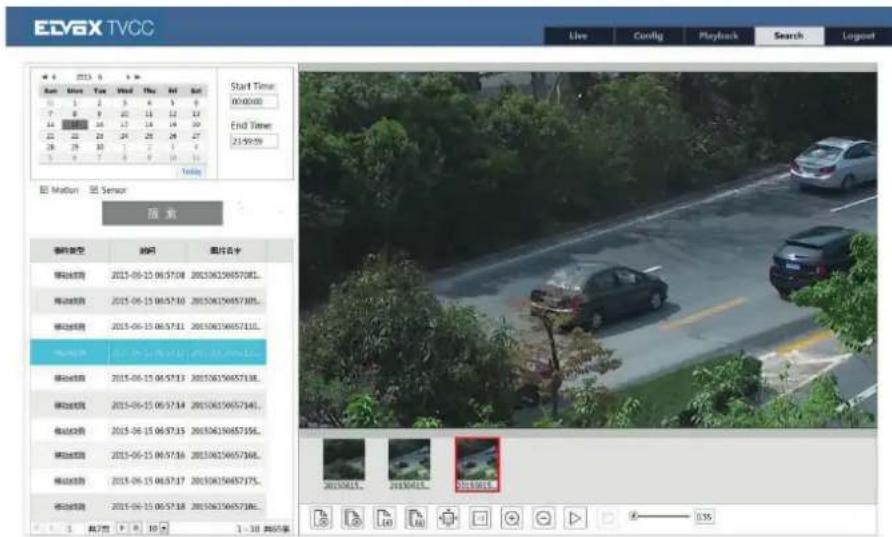Click the blue highlighted result row
This screenshot has height=537, width=892.
click(148, 352)
